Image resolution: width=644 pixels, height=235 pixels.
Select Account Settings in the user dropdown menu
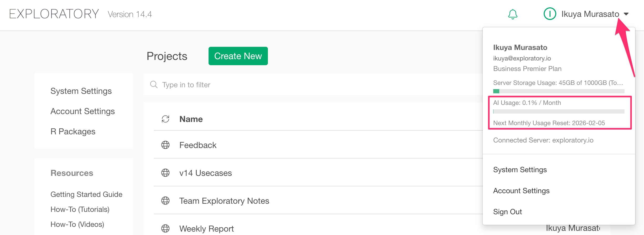[521, 191]
